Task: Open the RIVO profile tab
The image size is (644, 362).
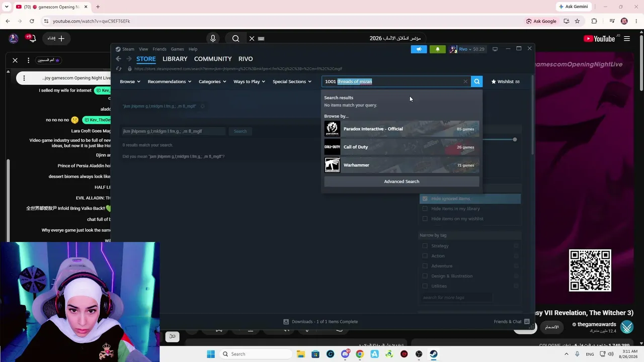Action: coord(246,59)
